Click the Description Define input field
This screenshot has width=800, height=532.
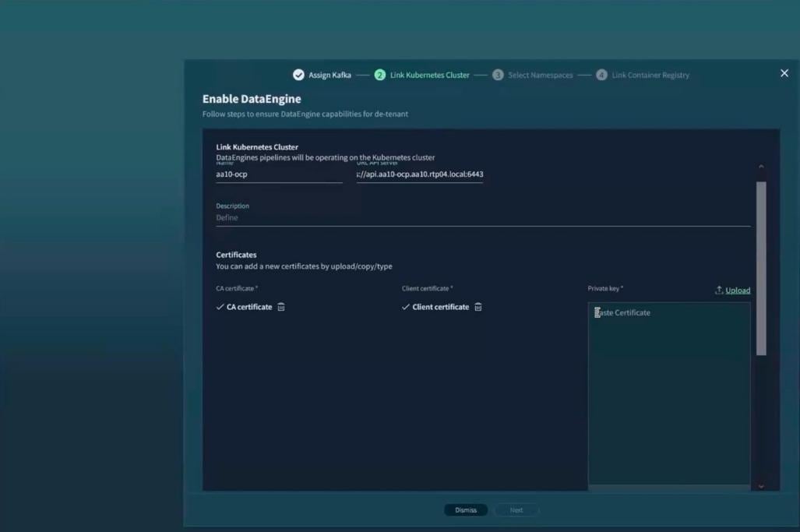coord(483,218)
